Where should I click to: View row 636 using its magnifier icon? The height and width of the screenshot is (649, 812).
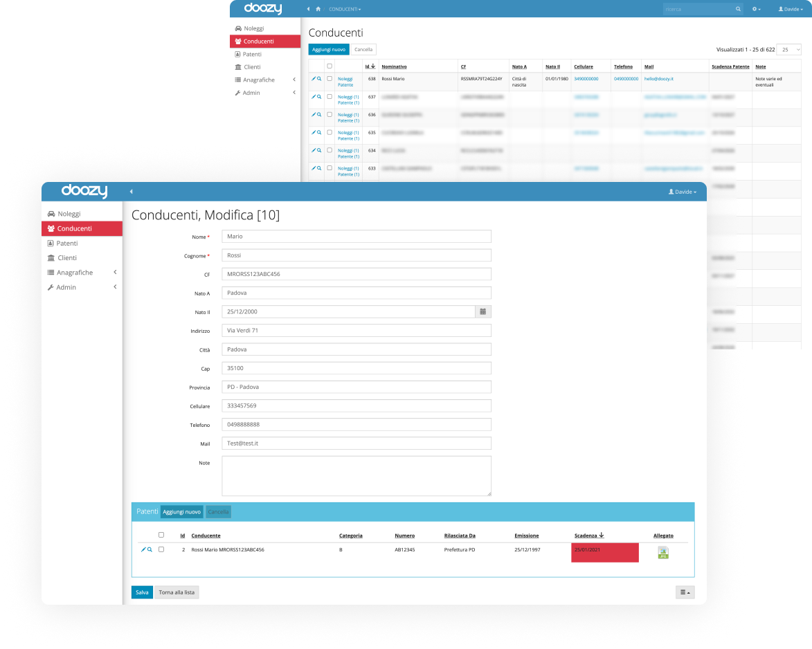[x=319, y=114]
